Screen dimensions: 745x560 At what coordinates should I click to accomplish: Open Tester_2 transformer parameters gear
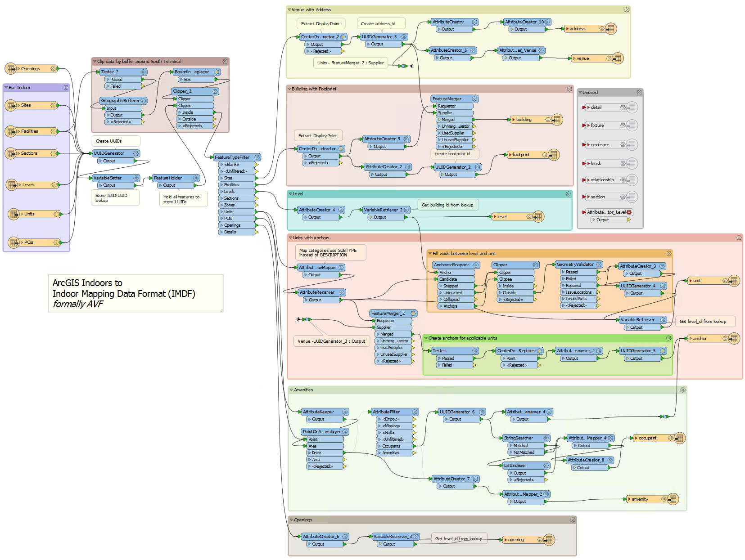[x=143, y=72]
